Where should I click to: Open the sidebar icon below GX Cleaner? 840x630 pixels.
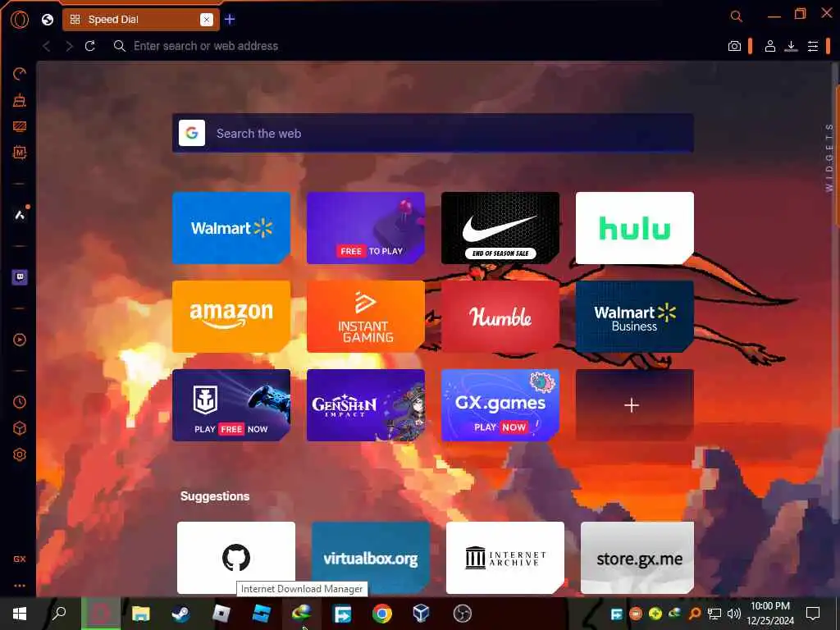20,126
